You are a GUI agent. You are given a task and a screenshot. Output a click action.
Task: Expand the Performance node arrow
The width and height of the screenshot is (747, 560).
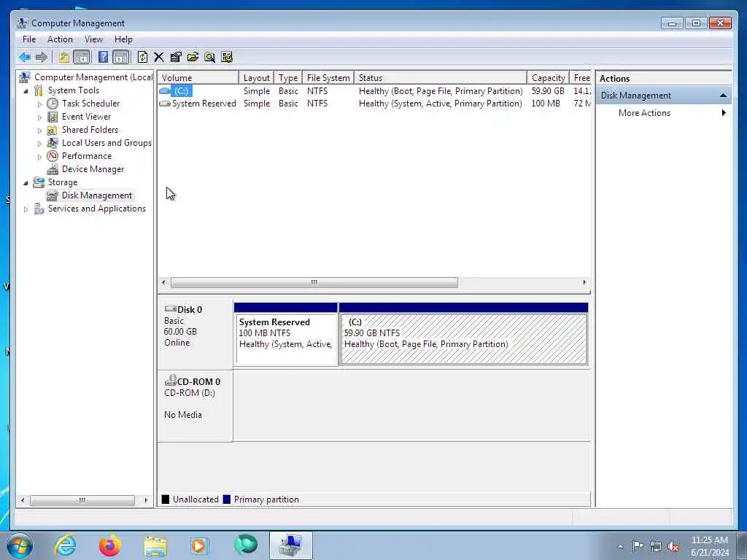(x=39, y=156)
